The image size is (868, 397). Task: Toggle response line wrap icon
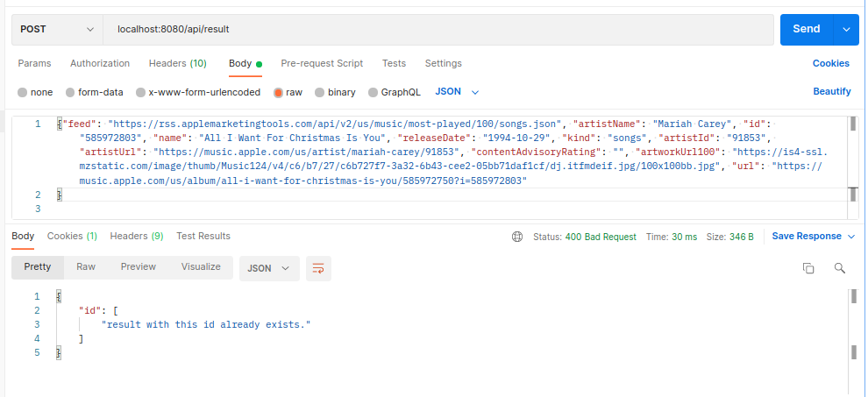tap(318, 268)
